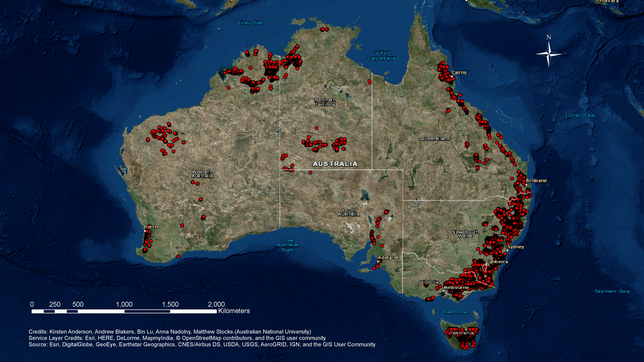Viewport: 644px width, 362px height.
Task: Click the Melbourne city marker dot
Action: point(444,291)
